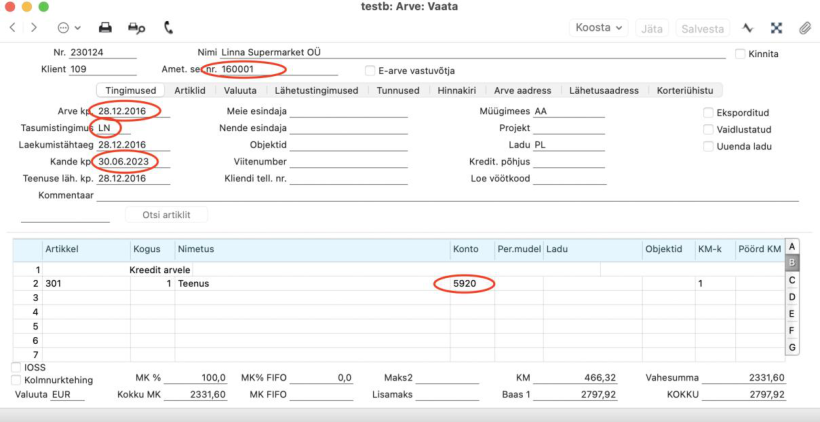Image resolution: width=820 pixels, height=422 pixels.
Task: Open print preview icon
Action: coord(136,28)
